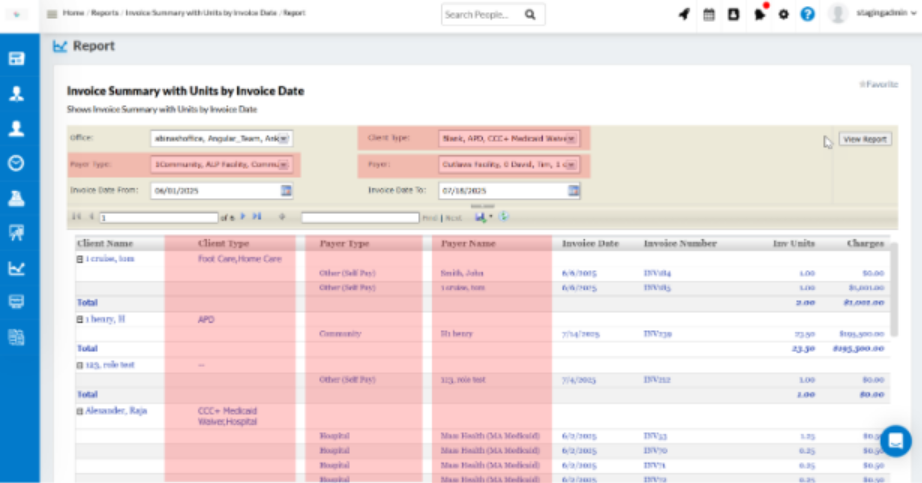Click the find text input box
The width and height of the screenshot is (922, 483).
360,218
